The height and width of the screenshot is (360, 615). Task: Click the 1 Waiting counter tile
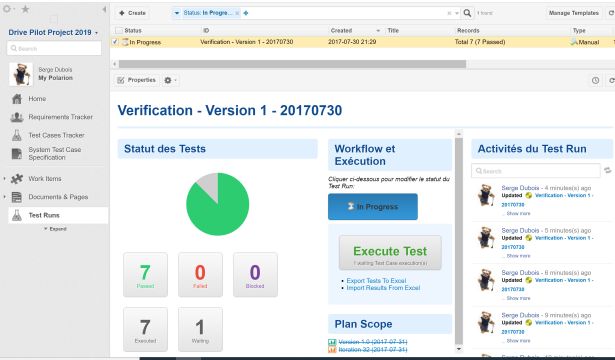pos(200,329)
